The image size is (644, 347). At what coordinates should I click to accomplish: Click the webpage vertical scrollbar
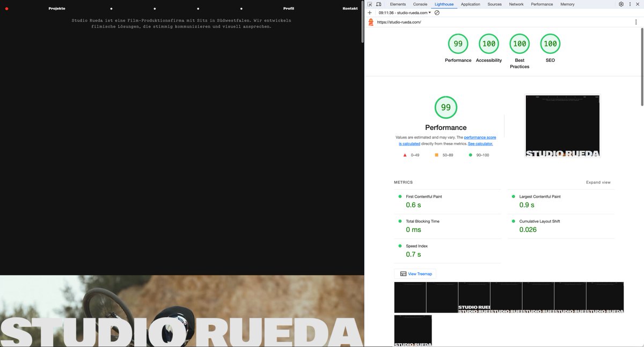[x=362, y=21]
